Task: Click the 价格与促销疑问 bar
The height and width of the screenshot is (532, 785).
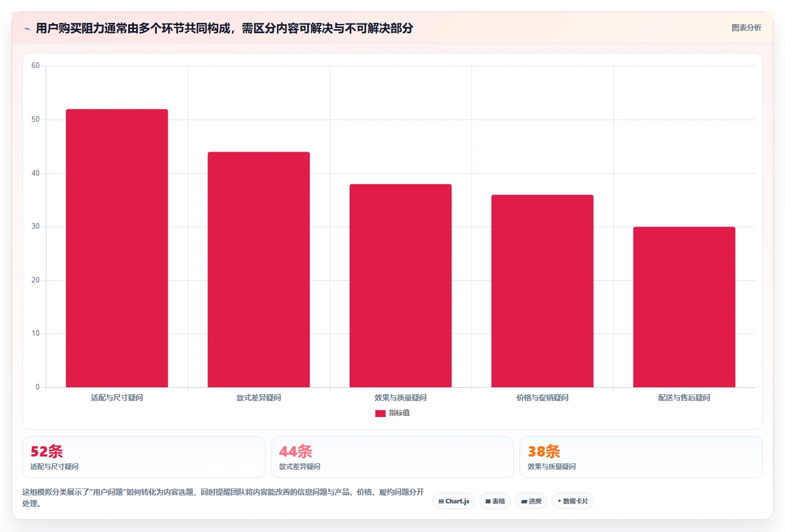Action: tap(542, 291)
